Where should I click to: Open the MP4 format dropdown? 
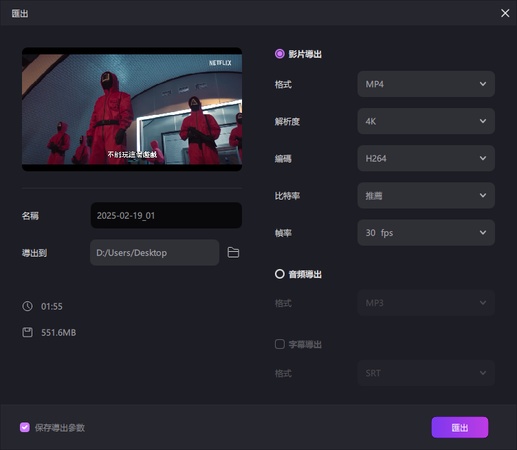click(x=426, y=84)
